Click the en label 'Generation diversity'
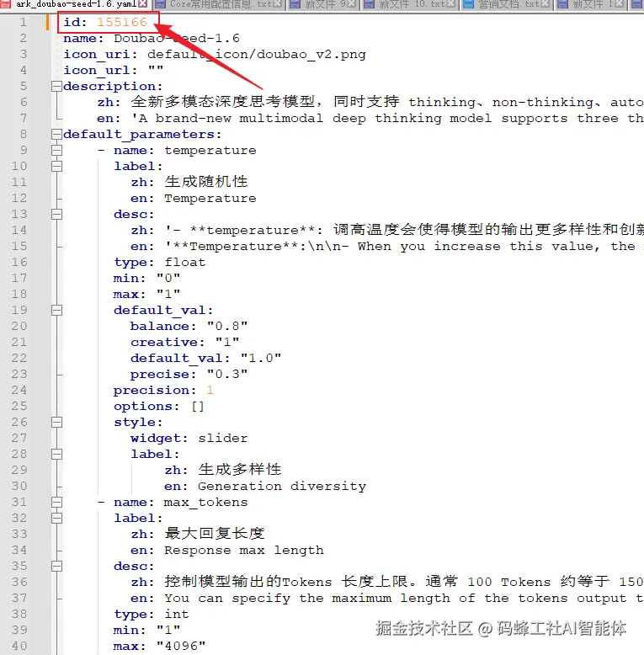This screenshot has height=655, width=644. (282, 487)
